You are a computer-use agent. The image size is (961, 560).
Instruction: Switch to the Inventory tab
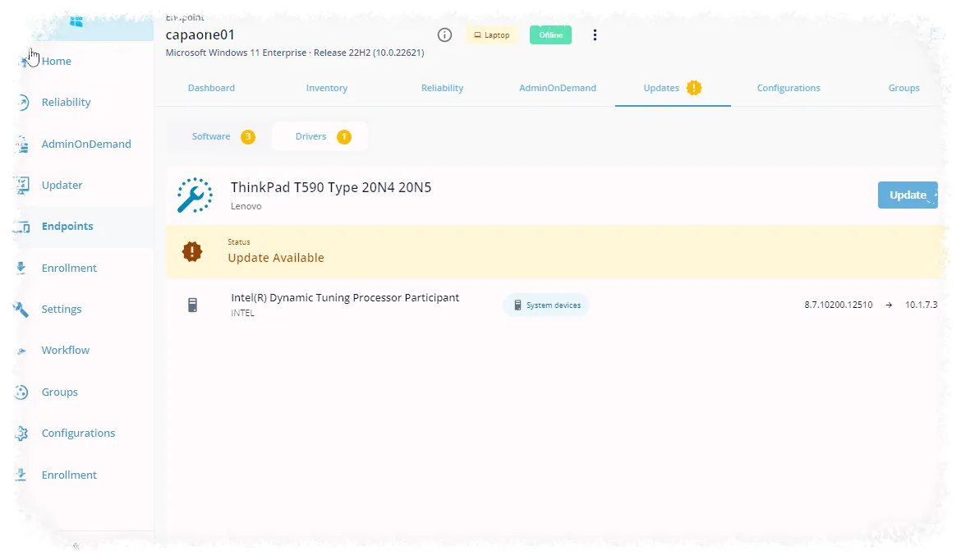click(327, 88)
